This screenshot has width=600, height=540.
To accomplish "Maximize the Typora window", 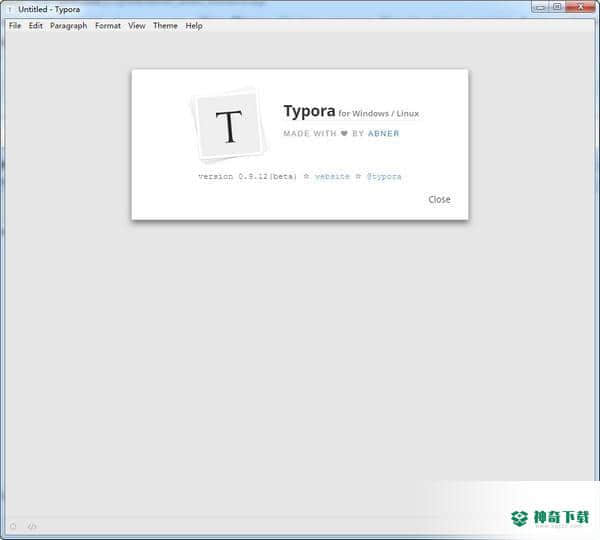I will (x=557, y=7).
